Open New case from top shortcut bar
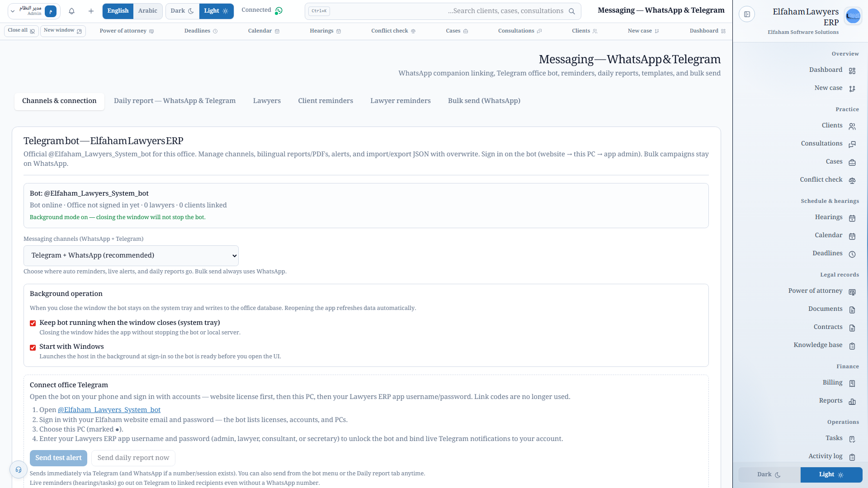This screenshot has height=488, width=868. [643, 31]
